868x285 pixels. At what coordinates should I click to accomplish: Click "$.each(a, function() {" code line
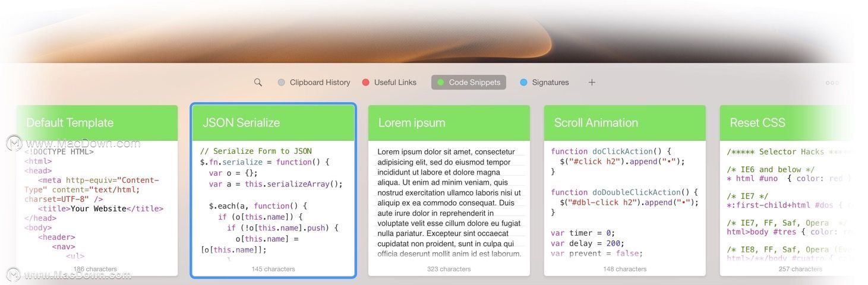point(257,206)
